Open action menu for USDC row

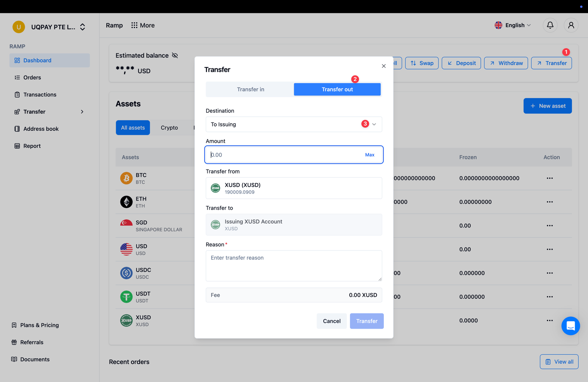[549, 273]
